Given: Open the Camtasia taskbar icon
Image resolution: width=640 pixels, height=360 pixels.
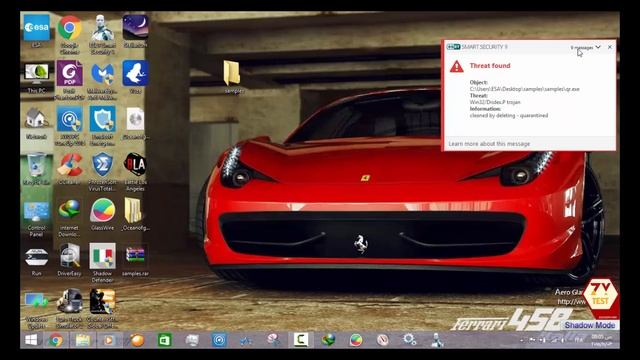Looking at the screenshot, I should 301,340.
